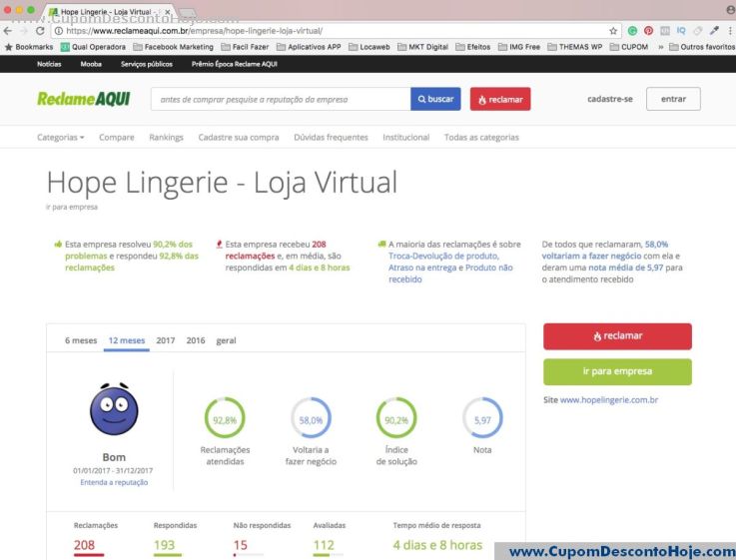Open Institucional menu item
This screenshot has height=560, width=736.
(x=406, y=138)
